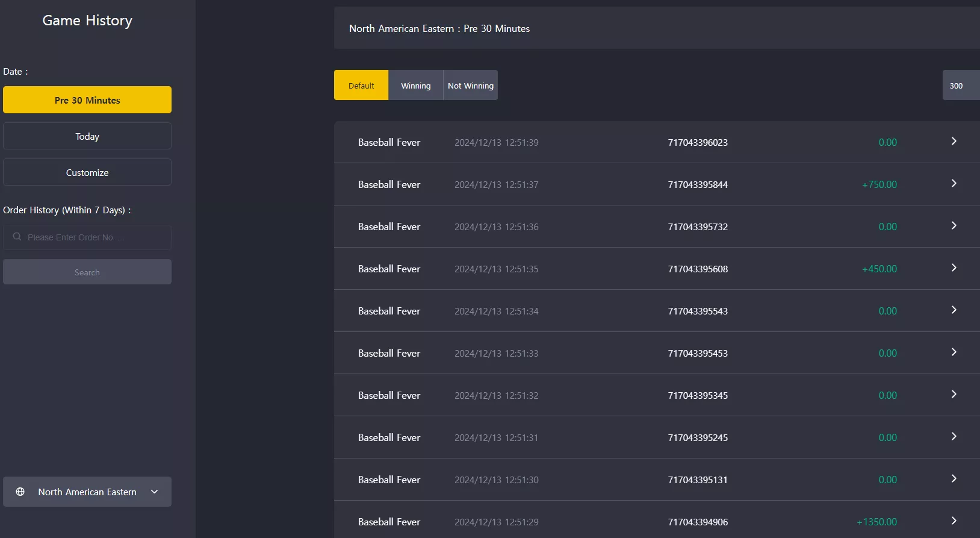Screen dimensions: 980x538
Task: Click the globe icon beside timezone
Action: tap(20, 492)
